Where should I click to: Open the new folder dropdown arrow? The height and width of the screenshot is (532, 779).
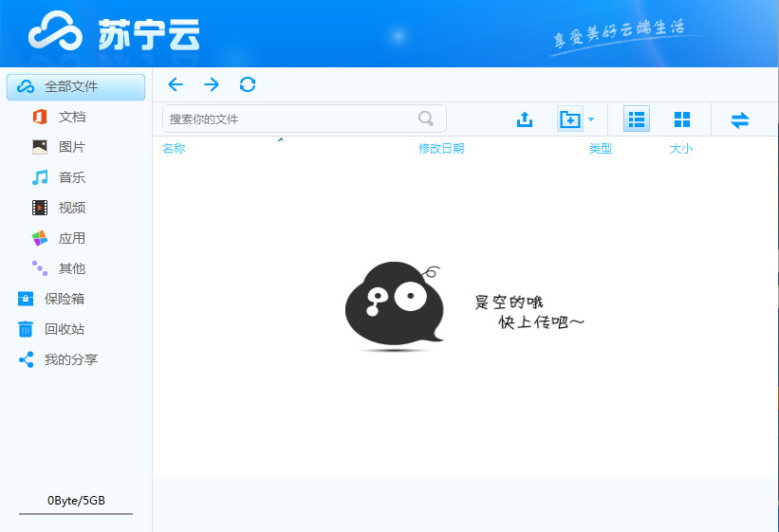click(x=591, y=119)
